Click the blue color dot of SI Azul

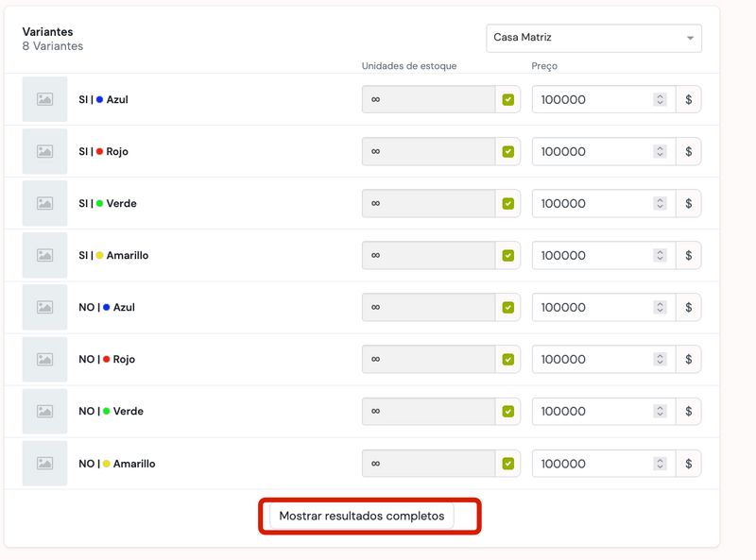[100, 99]
